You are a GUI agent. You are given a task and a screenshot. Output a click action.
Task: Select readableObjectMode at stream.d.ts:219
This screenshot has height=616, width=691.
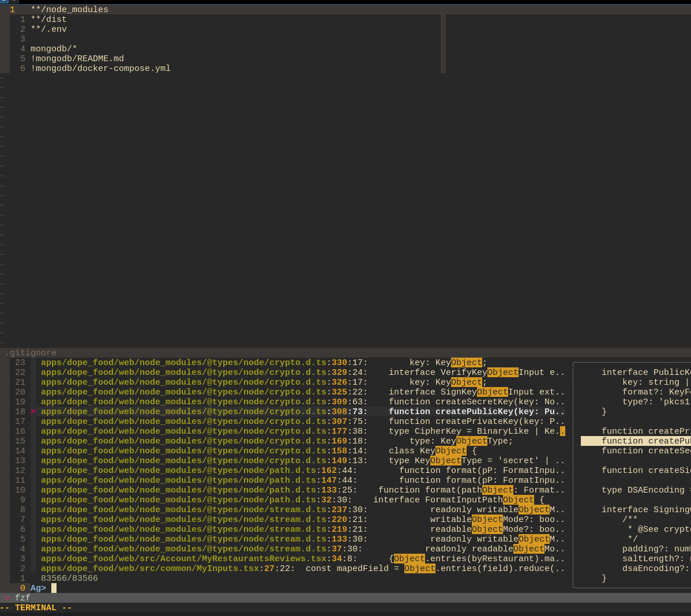(x=303, y=529)
